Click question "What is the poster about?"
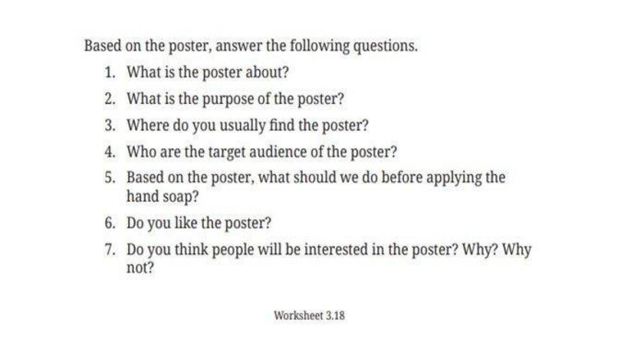This screenshot has width=644, height=362. 208,72
